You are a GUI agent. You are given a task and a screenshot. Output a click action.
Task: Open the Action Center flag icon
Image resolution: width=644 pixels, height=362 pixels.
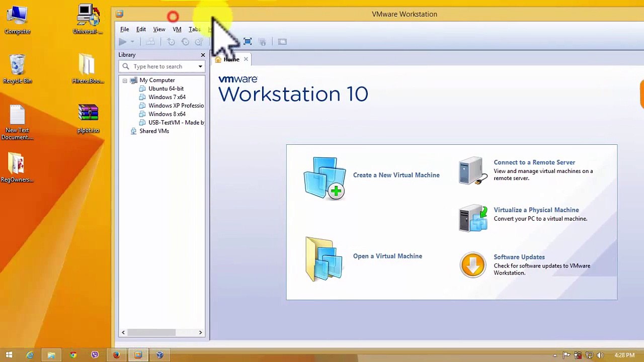point(567,355)
